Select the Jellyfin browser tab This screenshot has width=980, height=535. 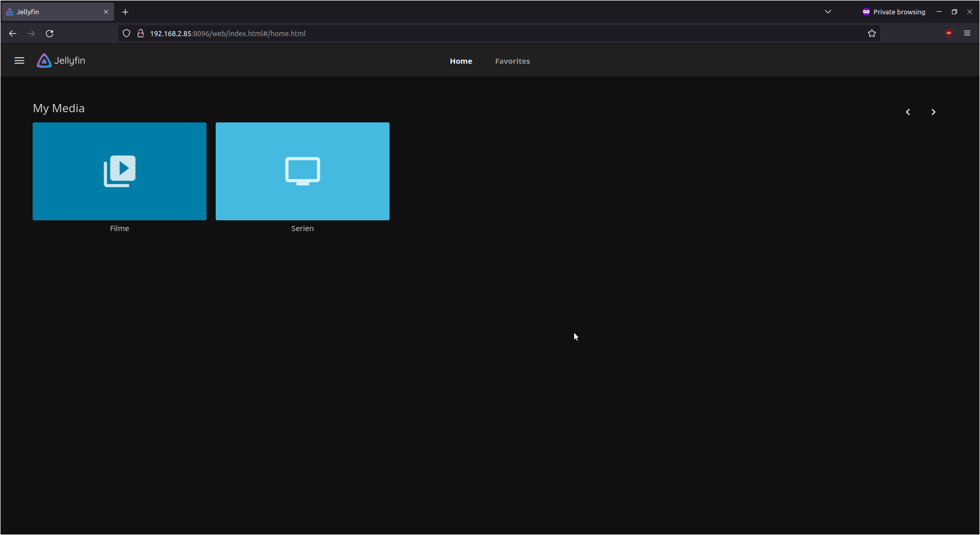pos(58,12)
